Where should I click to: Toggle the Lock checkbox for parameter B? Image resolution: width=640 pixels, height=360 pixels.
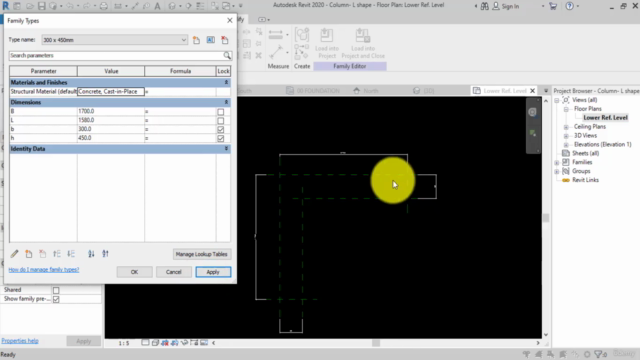[221, 112]
